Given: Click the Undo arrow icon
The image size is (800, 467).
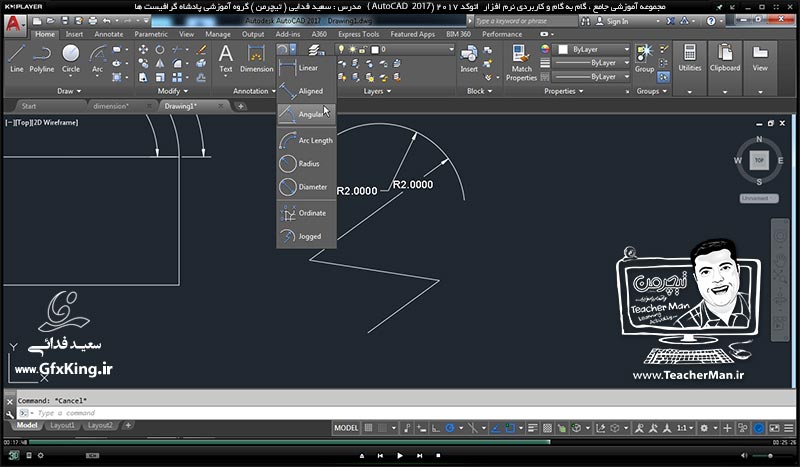Looking at the screenshot, I should tap(106, 21).
